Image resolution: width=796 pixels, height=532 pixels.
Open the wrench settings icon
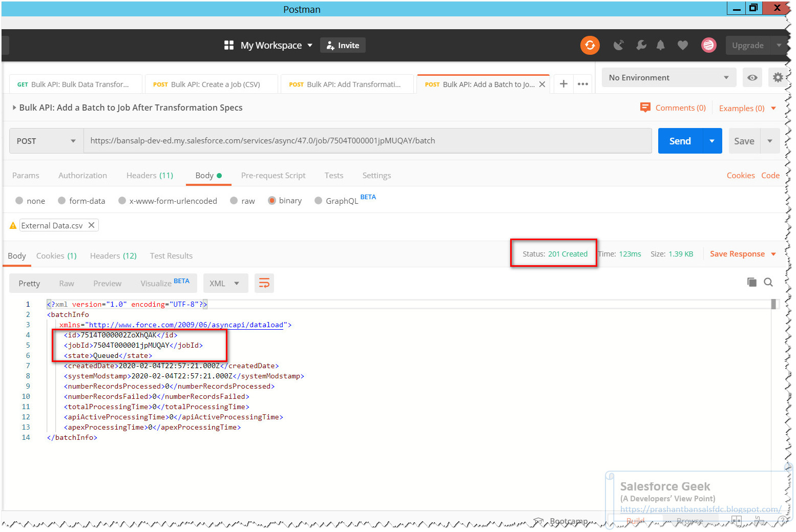pyautogui.click(x=641, y=45)
